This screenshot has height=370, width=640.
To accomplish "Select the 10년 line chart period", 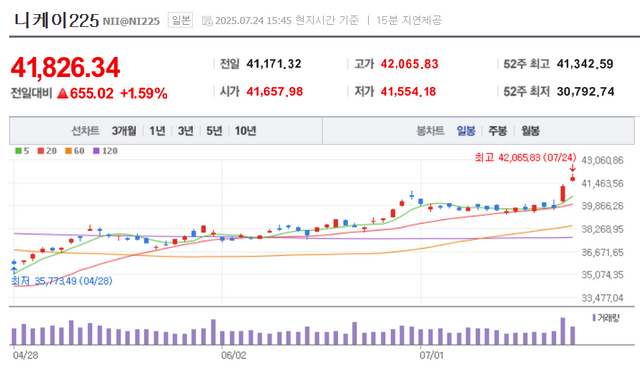I will tap(245, 131).
